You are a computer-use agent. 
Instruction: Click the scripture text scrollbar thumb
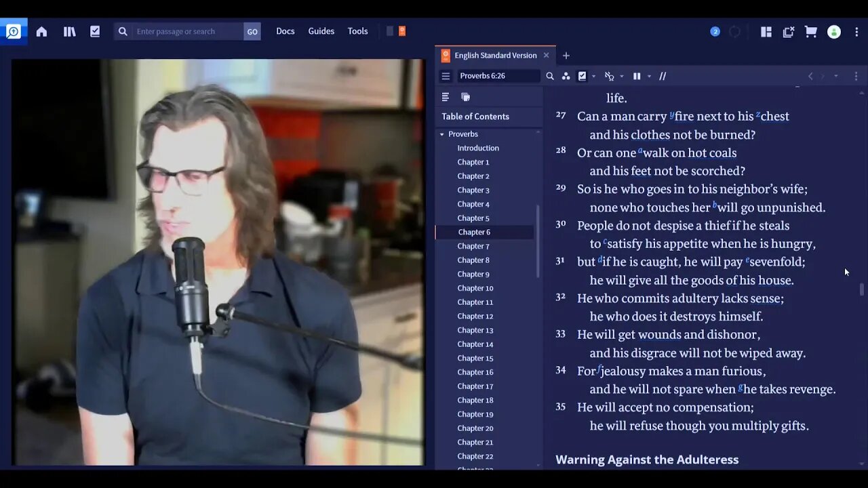862,290
